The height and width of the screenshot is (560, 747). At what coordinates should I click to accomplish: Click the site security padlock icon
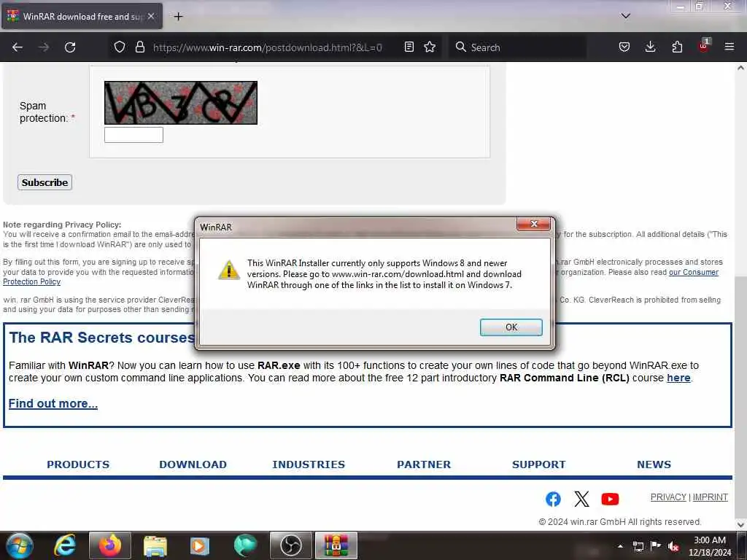tap(139, 47)
